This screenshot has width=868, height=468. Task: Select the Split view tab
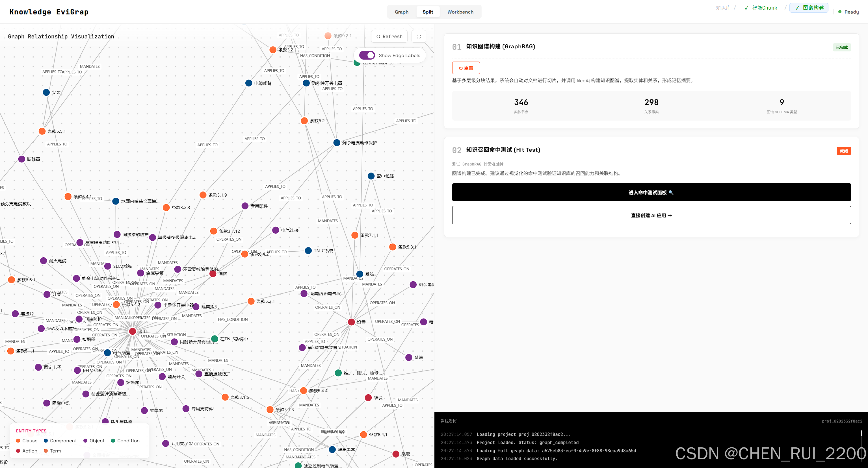pyautogui.click(x=428, y=12)
